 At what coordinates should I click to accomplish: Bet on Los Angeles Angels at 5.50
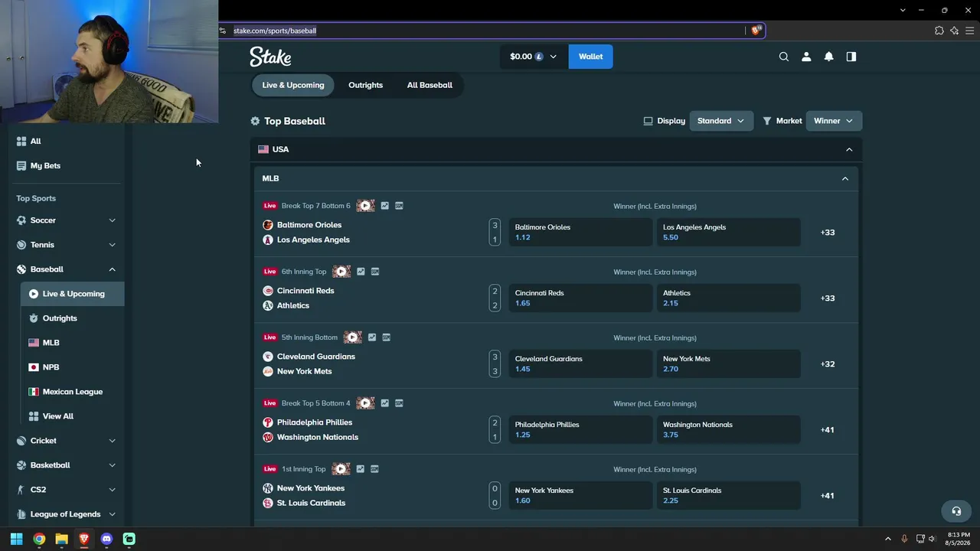point(728,233)
